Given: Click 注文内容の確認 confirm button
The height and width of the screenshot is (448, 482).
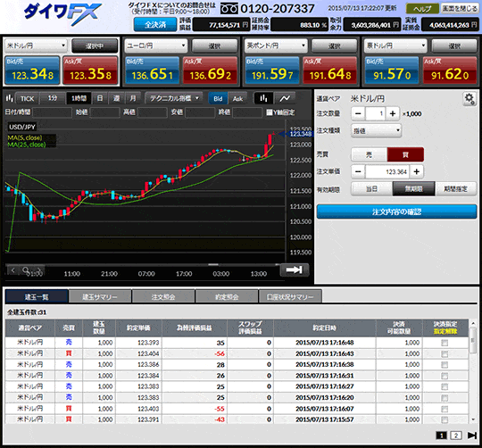Looking at the screenshot, I should tap(396, 212).
